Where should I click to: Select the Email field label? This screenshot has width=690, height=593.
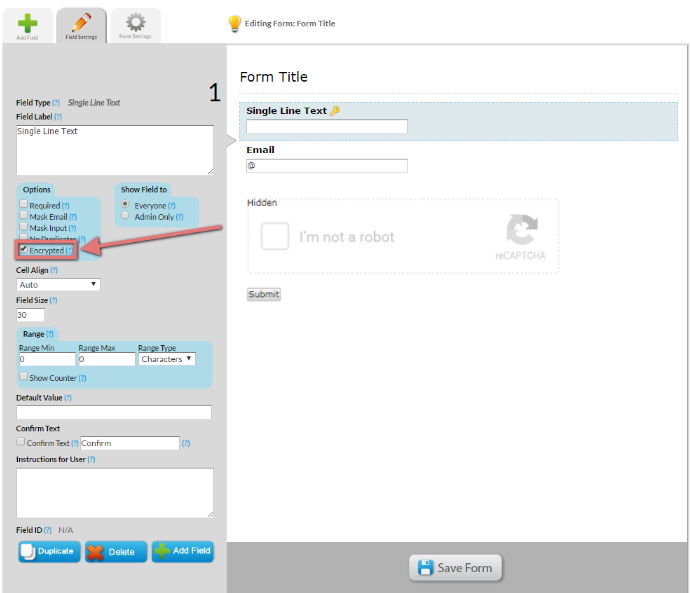[x=261, y=150]
